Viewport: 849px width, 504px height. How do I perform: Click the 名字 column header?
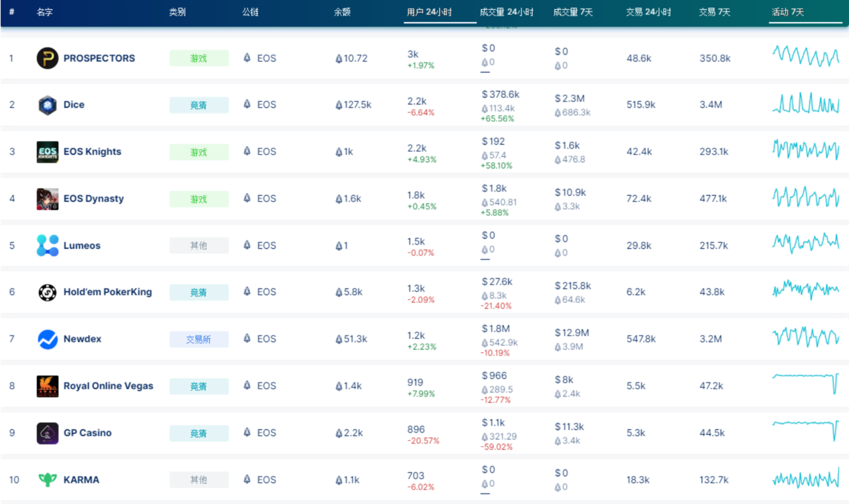45,12
